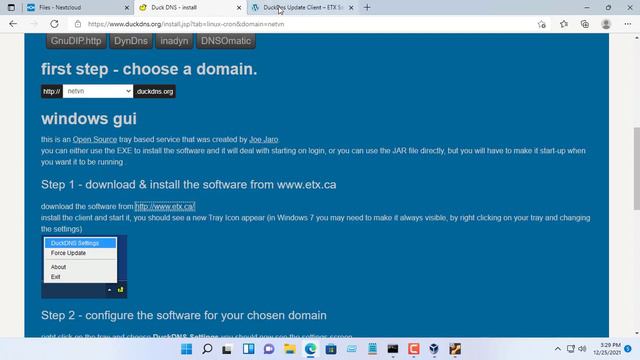Click the duckdns.org address bar
The width and height of the screenshot is (640, 360).
pyautogui.click(x=306, y=24)
